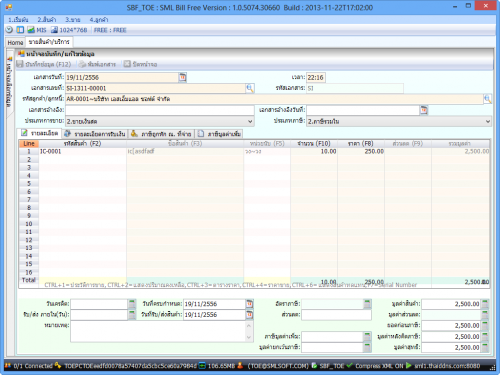Viewport: 500px width, 375px height.
Task: Click the key icon in the status bar
Action: [x=58, y=366]
